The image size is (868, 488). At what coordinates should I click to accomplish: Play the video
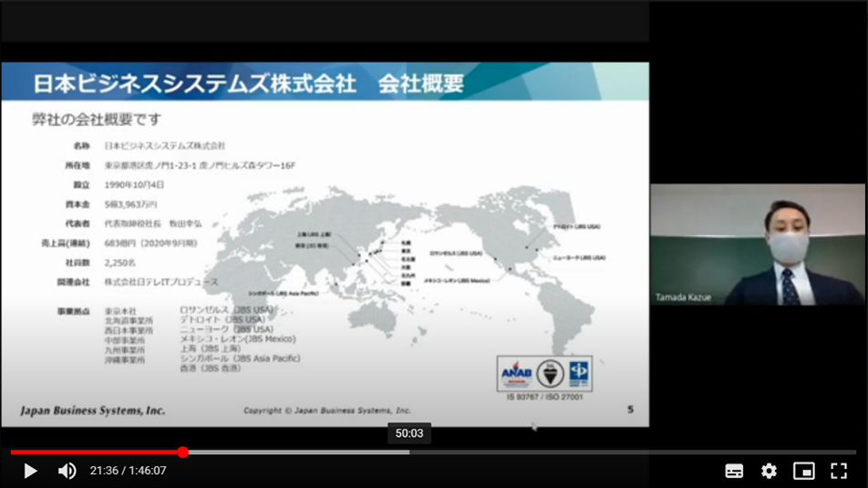(x=30, y=471)
